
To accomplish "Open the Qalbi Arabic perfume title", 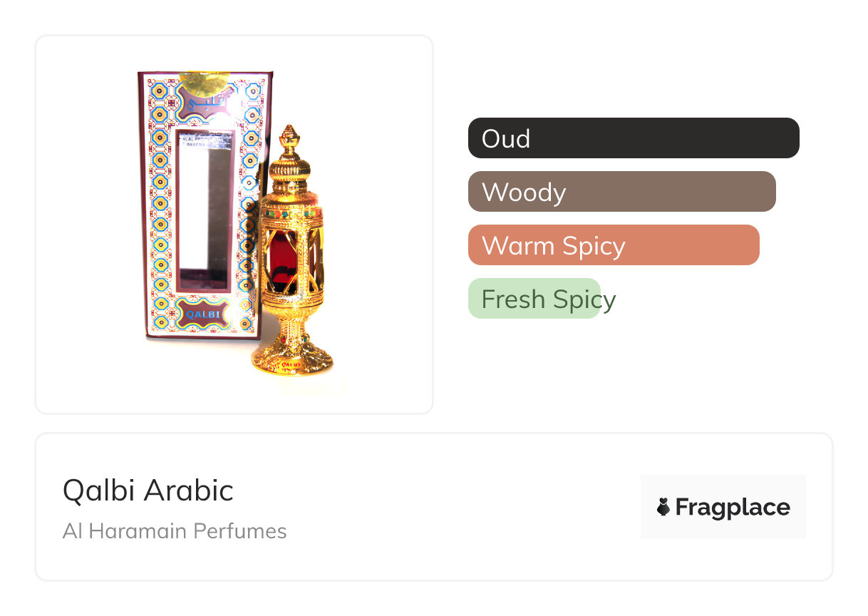I will coord(148,491).
